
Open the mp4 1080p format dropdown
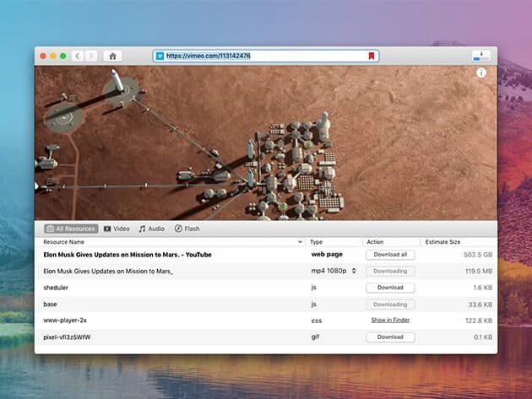[x=334, y=271]
